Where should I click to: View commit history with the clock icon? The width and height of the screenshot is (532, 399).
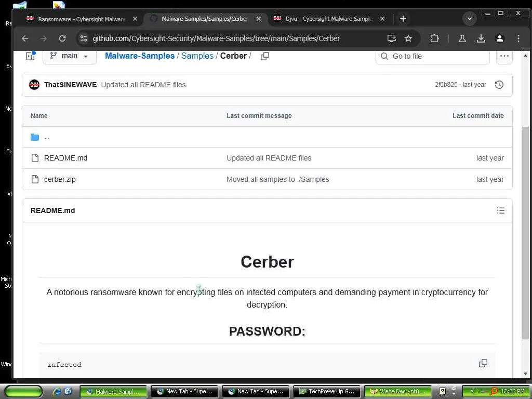tap(499, 85)
